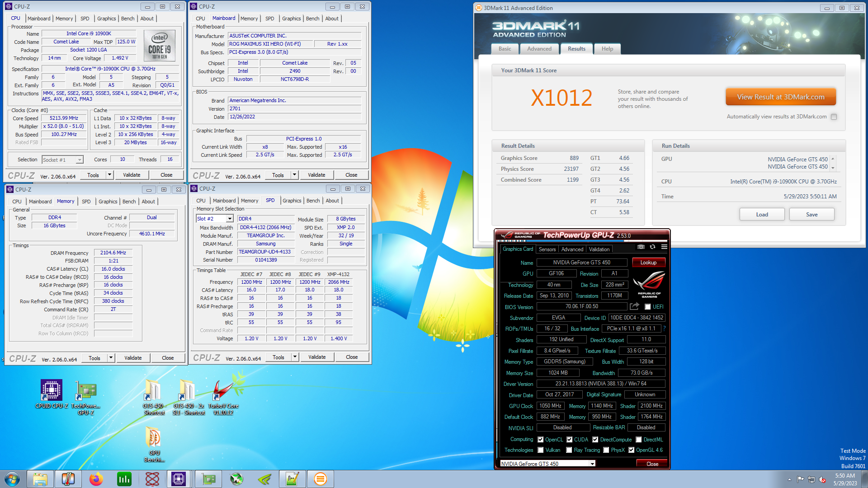Click BIOS export share arrow icon
This screenshot has height=488, width=868.
tap(634, 306)
